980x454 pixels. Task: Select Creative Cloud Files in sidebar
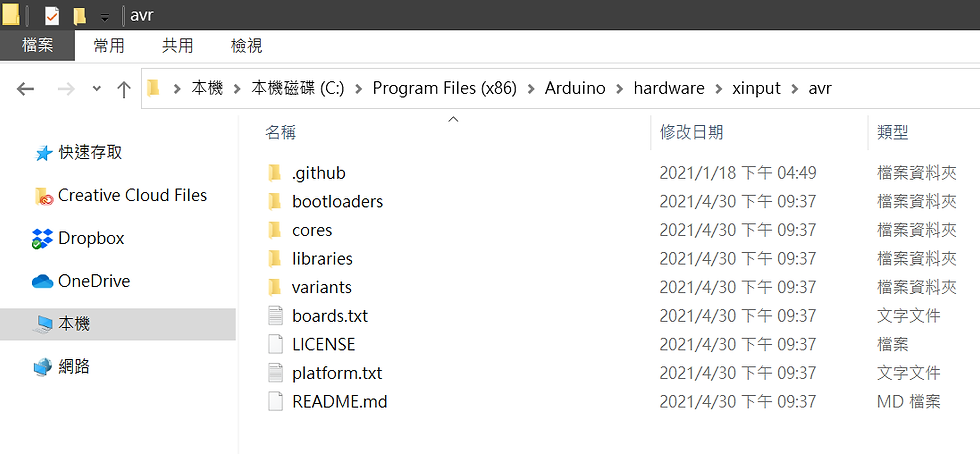132,195
